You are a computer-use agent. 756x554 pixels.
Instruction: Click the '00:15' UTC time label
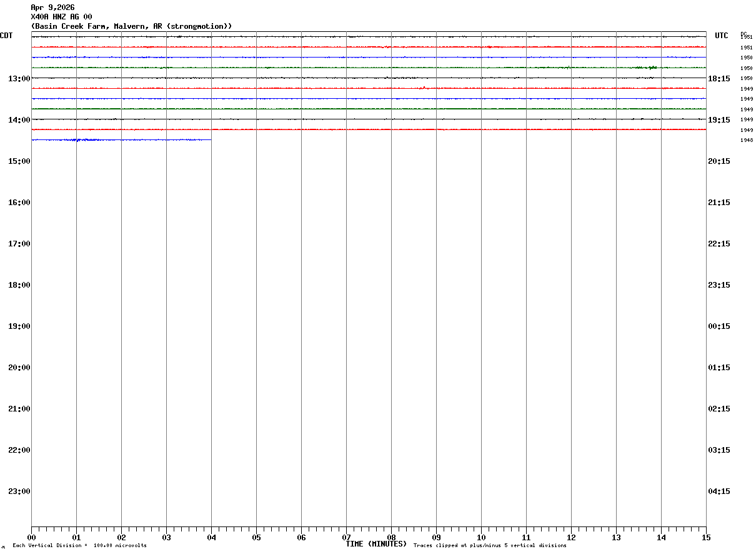[x=719, y=326]
